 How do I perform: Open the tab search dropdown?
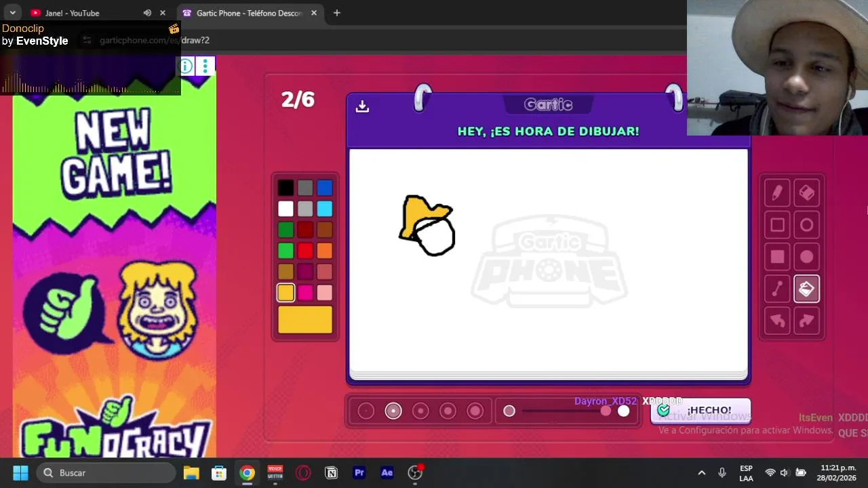[12, 13]
